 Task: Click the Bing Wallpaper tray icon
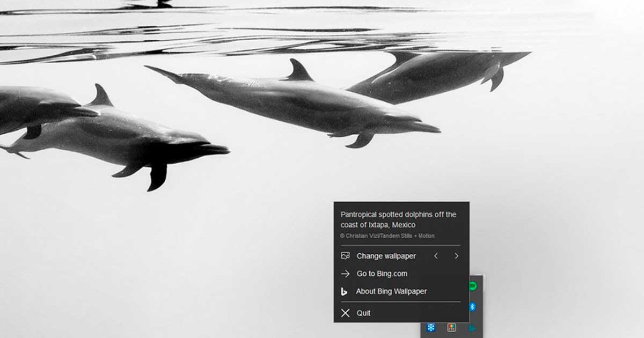(x=473, y=327)
